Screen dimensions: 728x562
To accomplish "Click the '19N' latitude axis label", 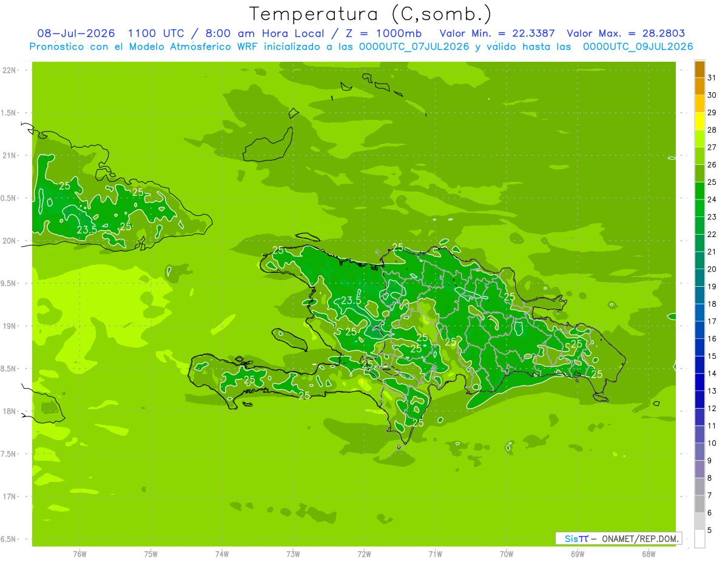I will (9, 326).
